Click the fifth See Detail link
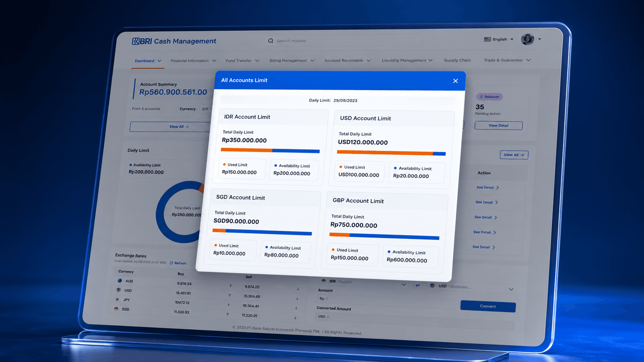 pyautogui.click(x=484, y=247)
